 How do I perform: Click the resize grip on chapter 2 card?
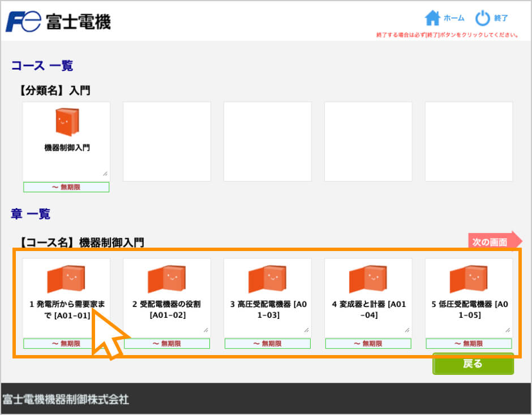coord(206,330)
